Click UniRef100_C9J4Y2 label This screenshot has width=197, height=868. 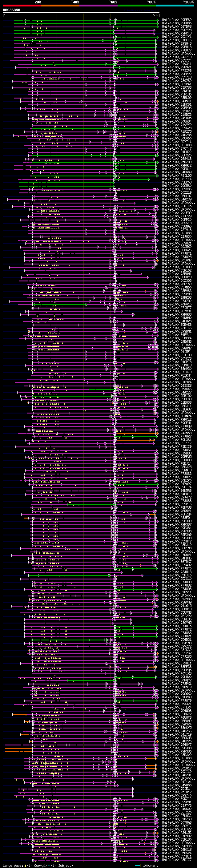[177, 498]
